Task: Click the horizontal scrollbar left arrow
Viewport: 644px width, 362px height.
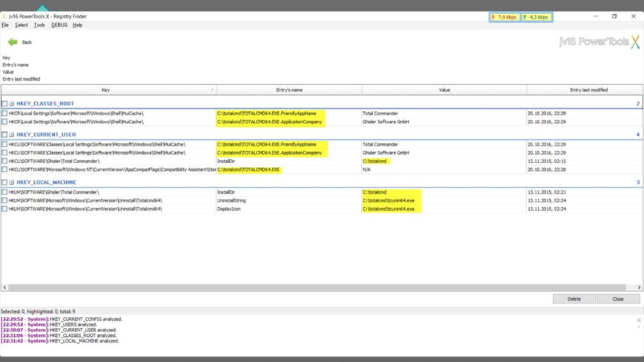Action: pyautogui.click(x=4, y=287)
